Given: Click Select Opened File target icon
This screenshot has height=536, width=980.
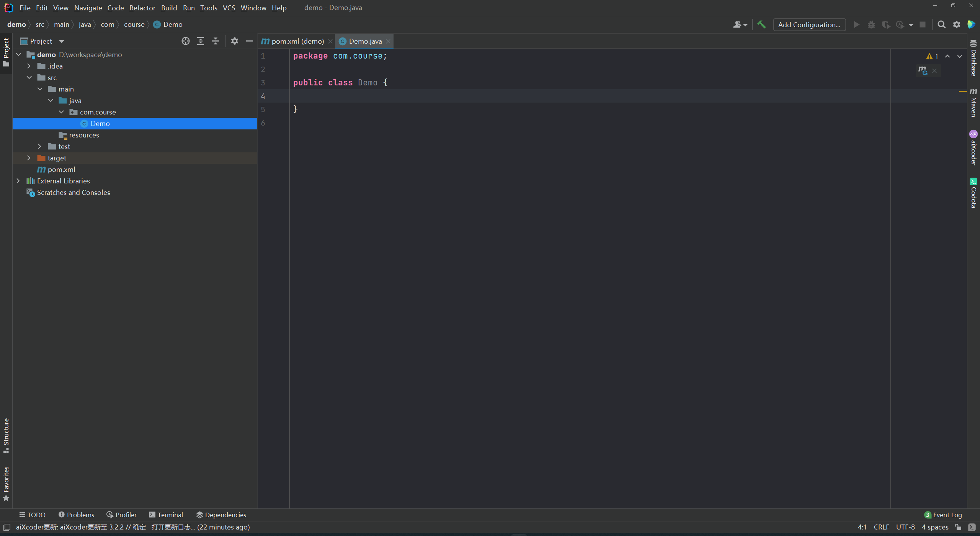Looking at the screenshot, I should (x=186, y=41).
